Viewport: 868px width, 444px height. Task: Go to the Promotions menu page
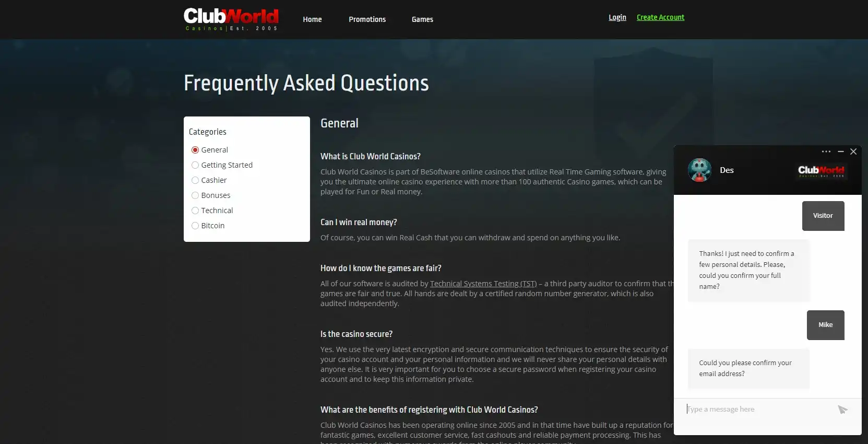[367, 19]
